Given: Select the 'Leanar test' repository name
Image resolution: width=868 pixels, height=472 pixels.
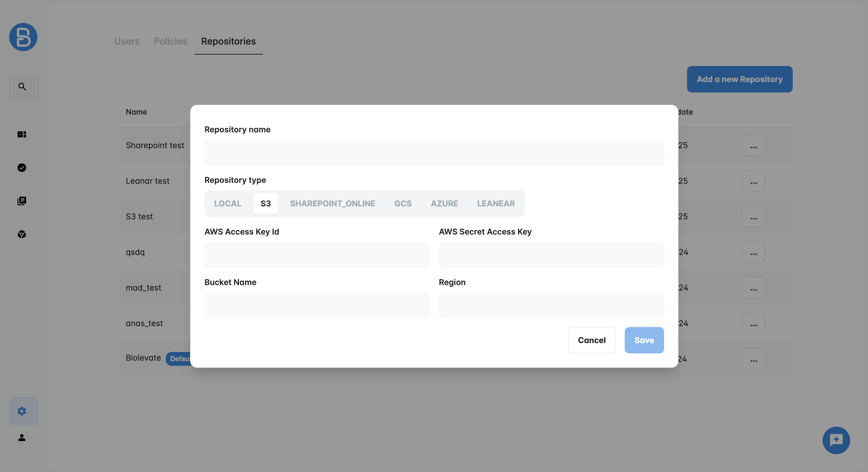Looking at the screenshot, I should pos(147,181).
